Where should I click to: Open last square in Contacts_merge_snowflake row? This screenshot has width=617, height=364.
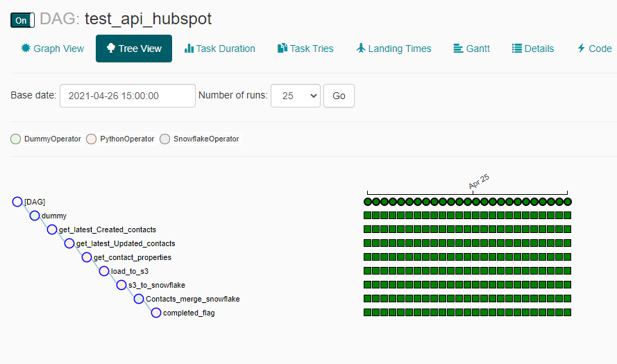pos(568,299)
